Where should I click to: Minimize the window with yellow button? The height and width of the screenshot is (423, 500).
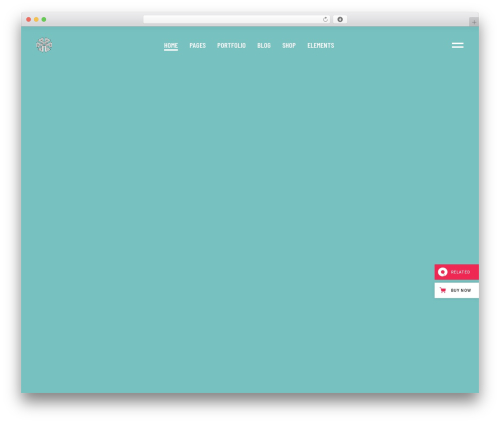tap(36, 19)
